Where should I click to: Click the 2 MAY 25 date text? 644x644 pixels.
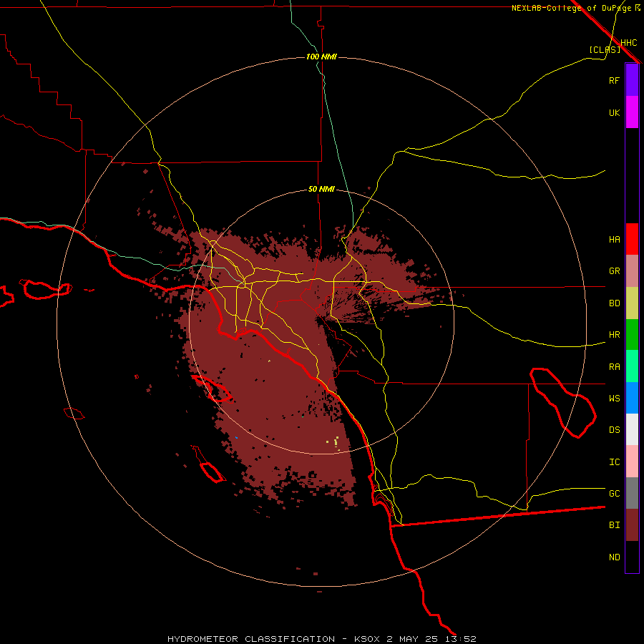point(412,639)
